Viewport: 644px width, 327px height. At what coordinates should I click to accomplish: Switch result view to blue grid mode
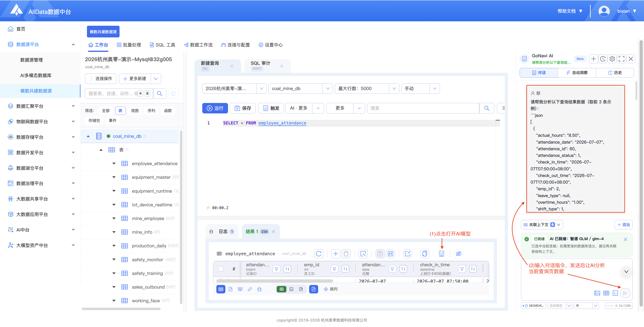221,289
